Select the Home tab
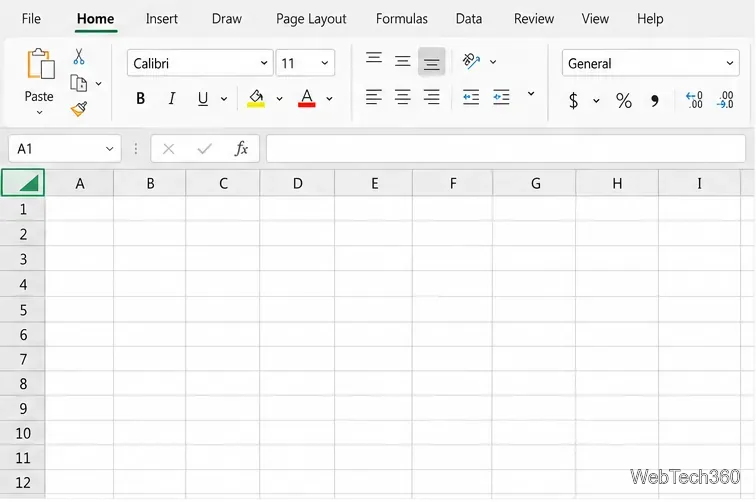Viewport: 756px width, 502px height. coord(95,19)
